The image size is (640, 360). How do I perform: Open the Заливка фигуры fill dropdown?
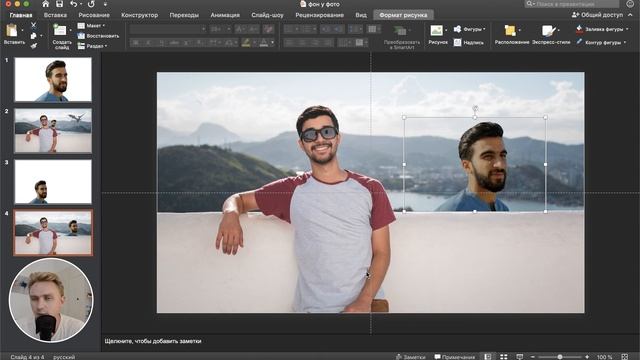click(602, 29)
